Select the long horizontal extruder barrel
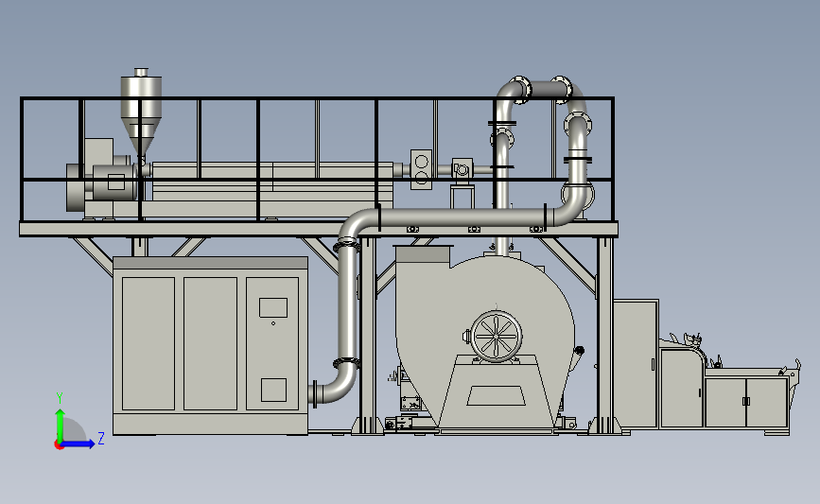This screenshot has height=504, width=820. 272,182
